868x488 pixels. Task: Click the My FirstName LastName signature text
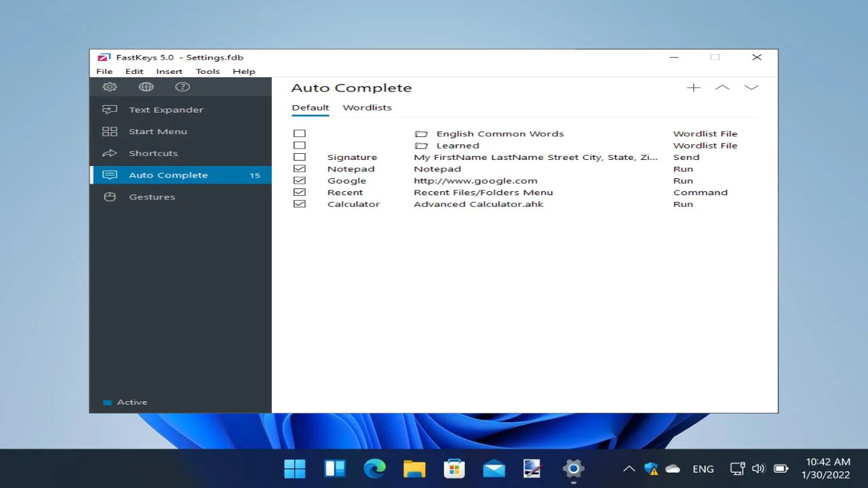point(536,157)
